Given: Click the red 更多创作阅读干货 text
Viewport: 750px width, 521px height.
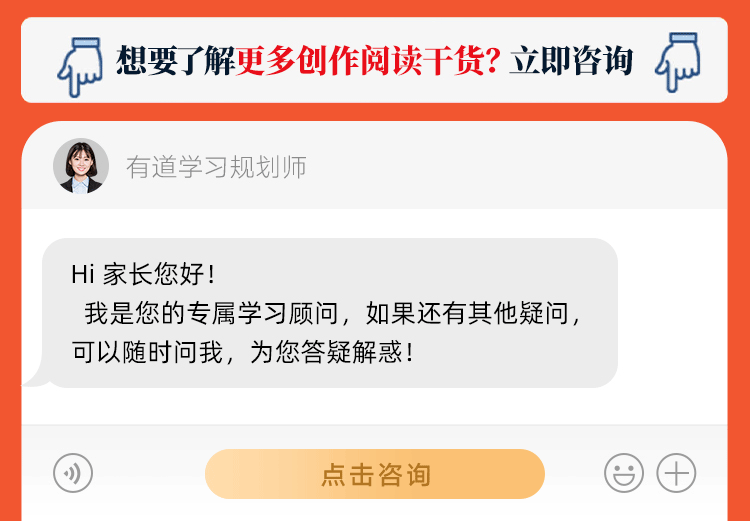Looking at the screenshot, I should 361,61.
